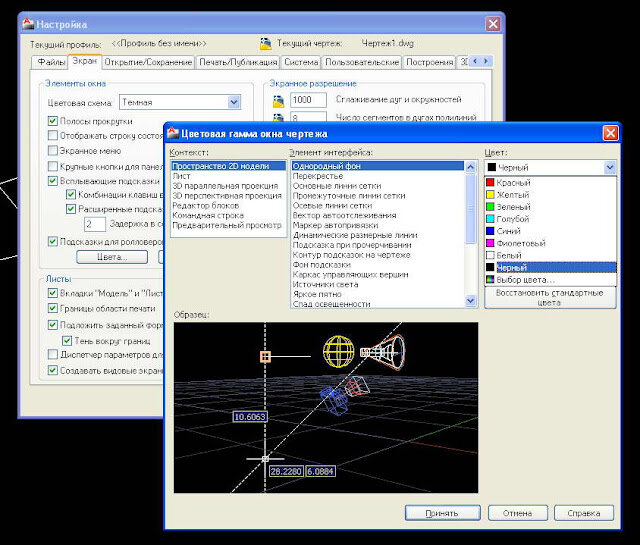The image size is (640, 545).
Task: Open the Цветовая схема dropdown
Action: (234, 102)
